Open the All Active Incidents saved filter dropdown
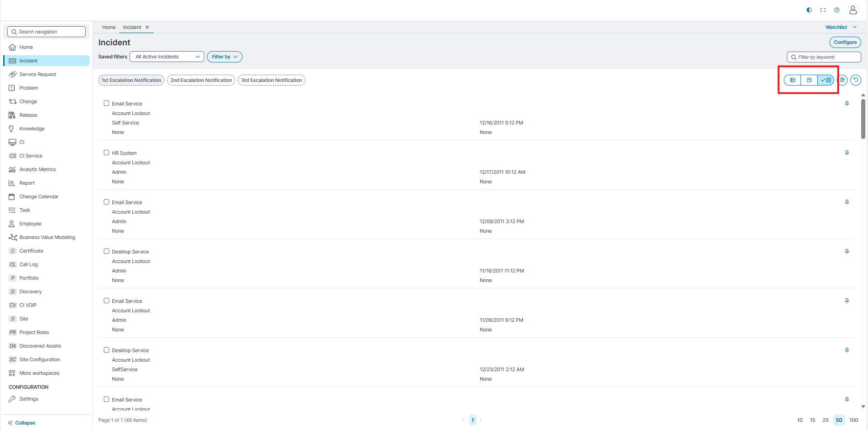The width and height of the screenshot is (868, 430). (x=167, y=57)
